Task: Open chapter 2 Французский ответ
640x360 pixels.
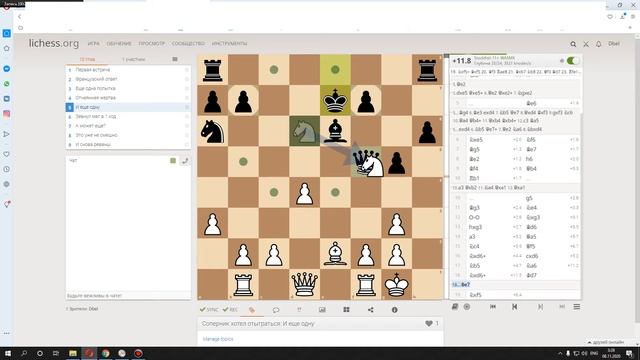Action: point(128,79)
